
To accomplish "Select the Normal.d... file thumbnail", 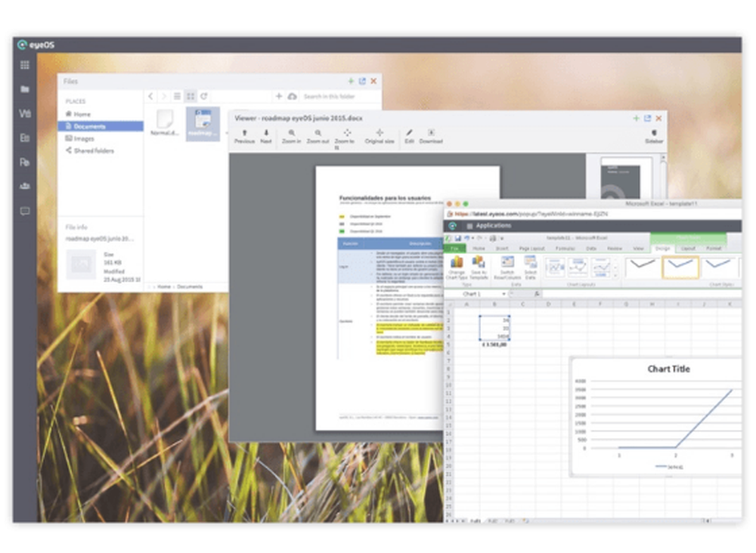I will point(165,122).
